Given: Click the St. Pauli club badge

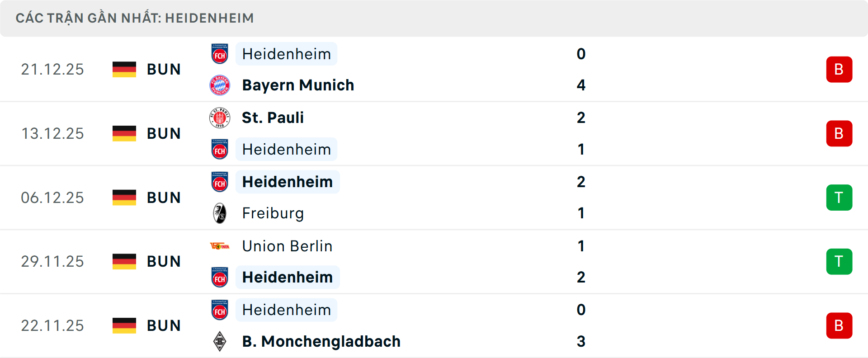Looking at the screenshot, I should coord(220,118).
